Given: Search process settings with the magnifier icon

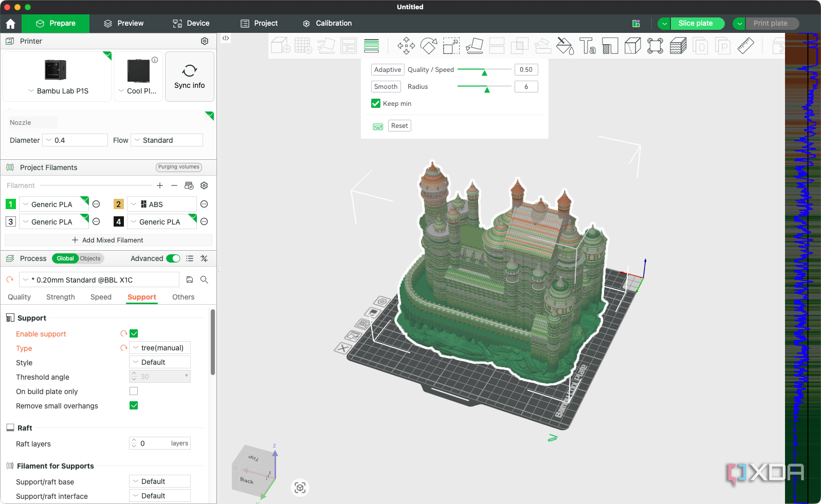Looking at the screenshot, I should (204, 279).
